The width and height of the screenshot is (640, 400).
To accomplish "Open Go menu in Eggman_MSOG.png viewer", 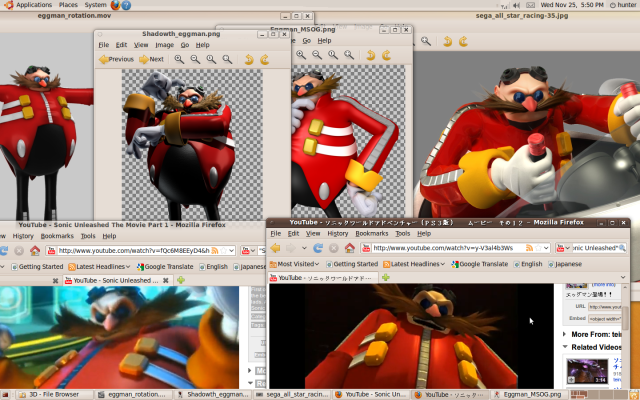I will [x=307, y=40].
